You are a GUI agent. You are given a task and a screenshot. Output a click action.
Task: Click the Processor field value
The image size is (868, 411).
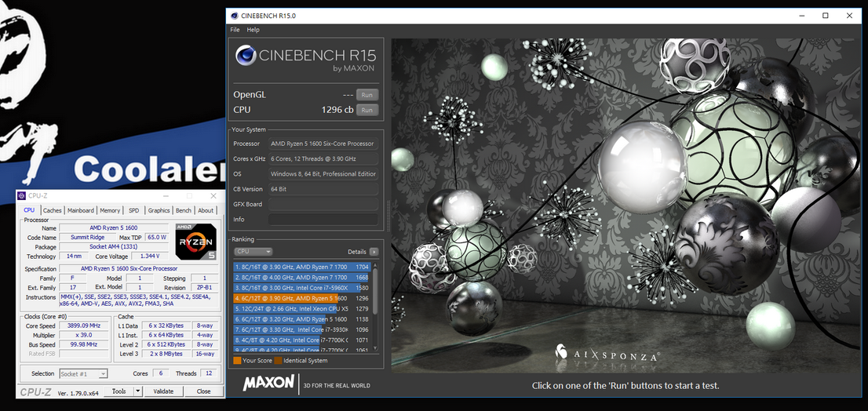323,144
